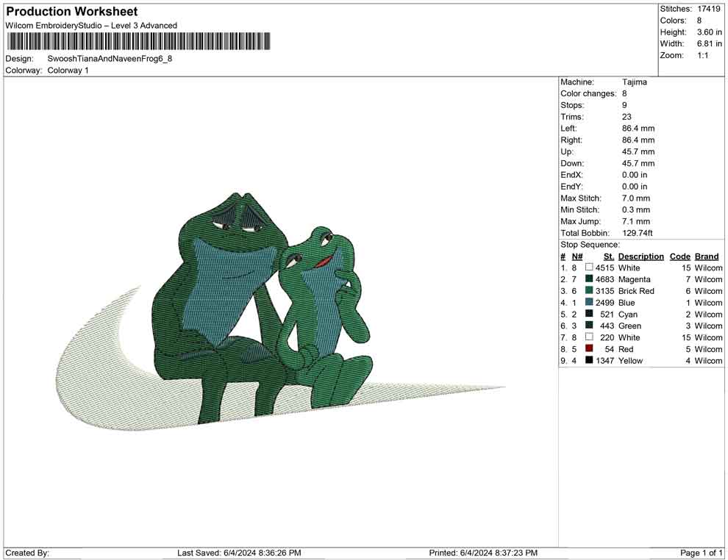Click the Stop Sequence heading
The image size is (728, 560).
pyautogui.click(x=590, y=245)
